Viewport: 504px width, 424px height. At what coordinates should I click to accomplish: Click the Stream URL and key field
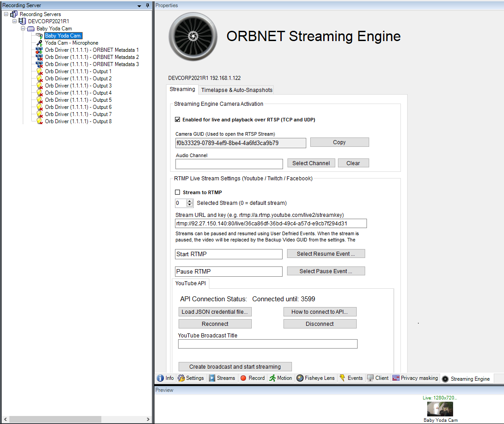click(271, 224)
